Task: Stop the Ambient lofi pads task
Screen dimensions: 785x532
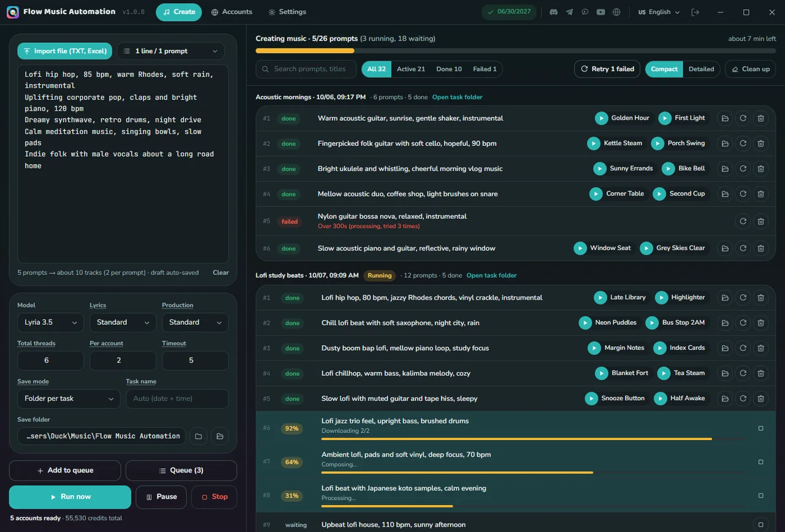Action: (760, 462)
